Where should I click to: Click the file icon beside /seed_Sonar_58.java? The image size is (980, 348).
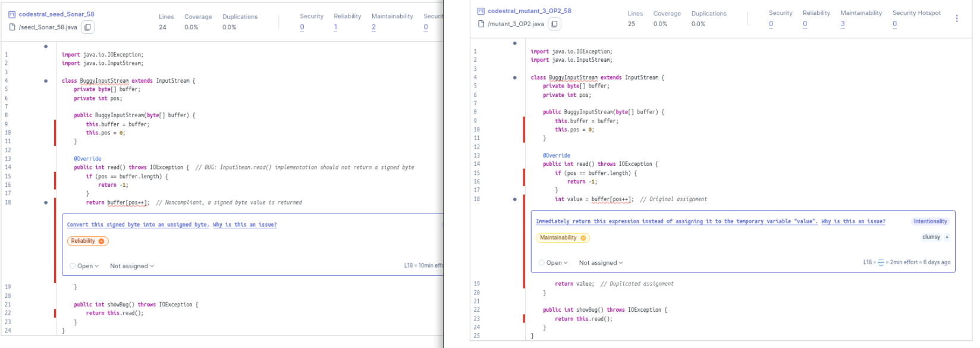(12, 27)
